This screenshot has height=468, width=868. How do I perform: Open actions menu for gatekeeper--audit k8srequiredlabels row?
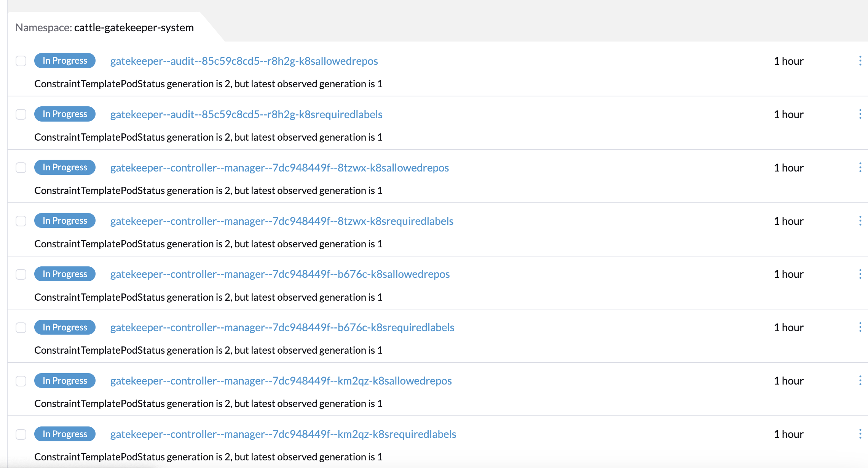pyautogui.click(x=860, y=114)
